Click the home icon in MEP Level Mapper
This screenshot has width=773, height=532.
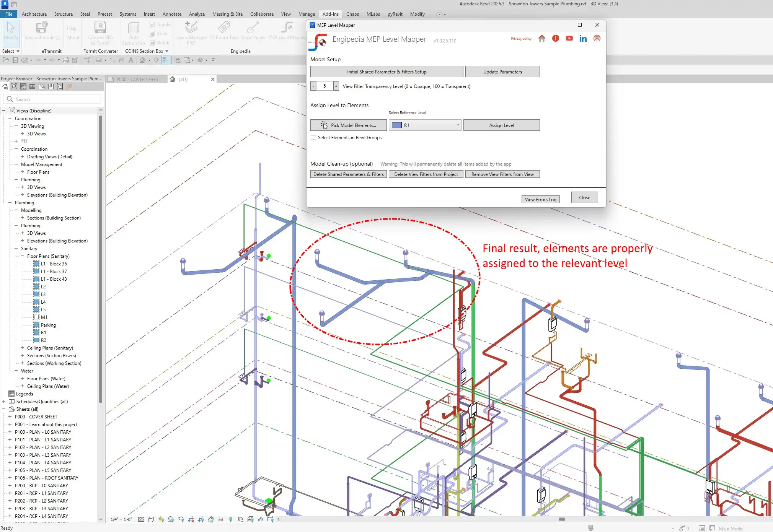(541, 38)
